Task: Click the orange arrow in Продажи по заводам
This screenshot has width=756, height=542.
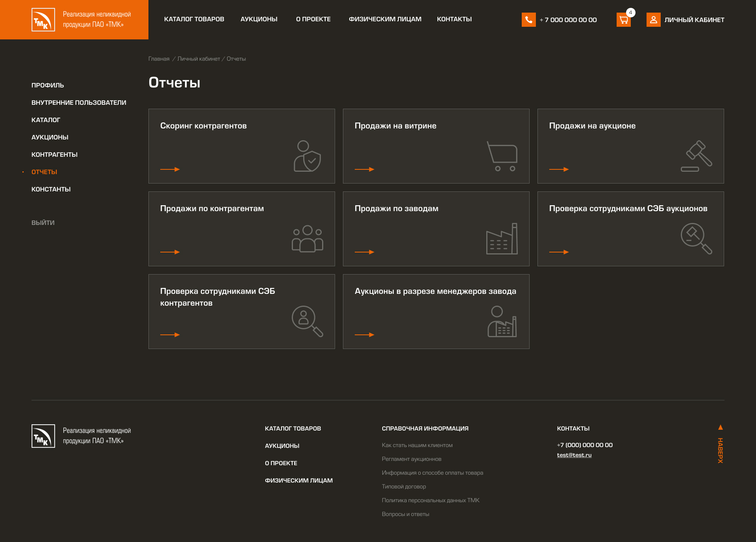Action: click(x=364, y=252)
